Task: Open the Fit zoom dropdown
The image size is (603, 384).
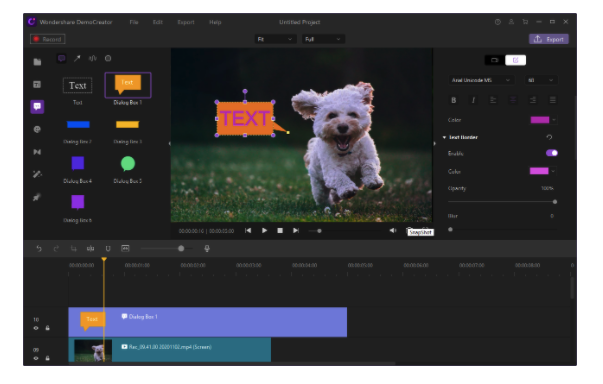Action: point(275,39)
